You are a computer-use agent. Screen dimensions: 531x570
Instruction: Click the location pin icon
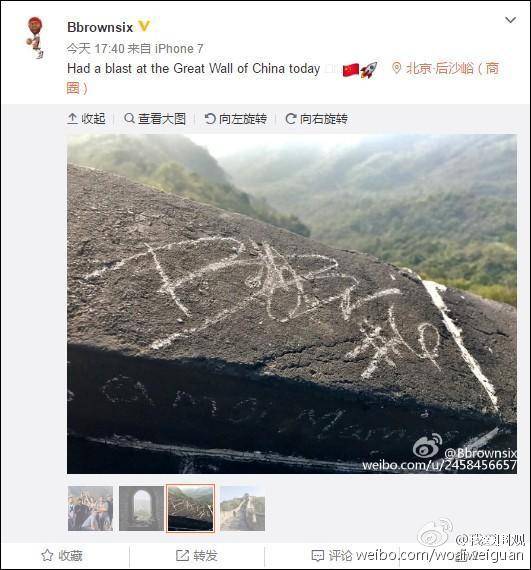[x=397, y=68]
